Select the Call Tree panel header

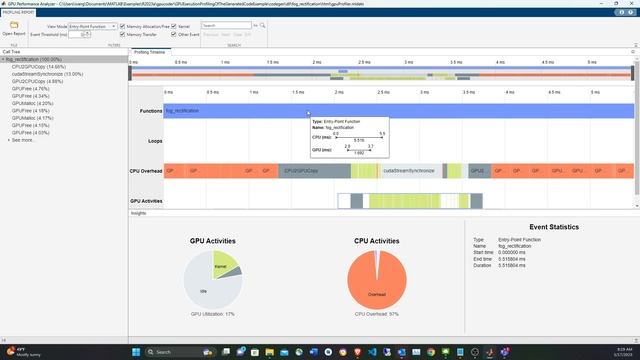click(x=11, y=52)
